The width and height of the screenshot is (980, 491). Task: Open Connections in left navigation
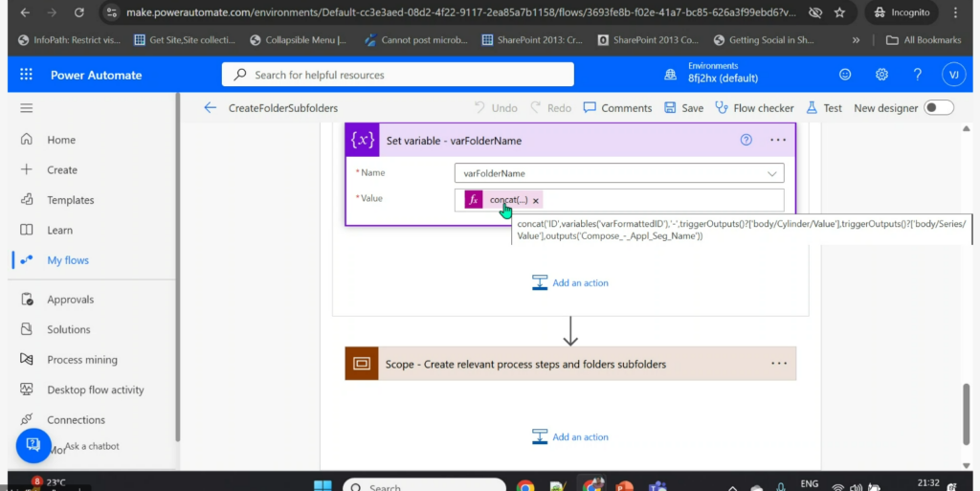coord(76,420)
